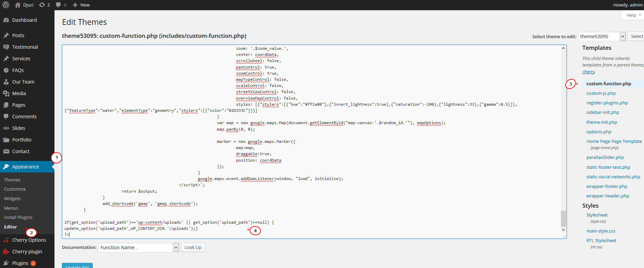Click the Comments bubble icon in sidebar
Image resolution: width=644 pixels, height=268 pixels.
point(6,117)
